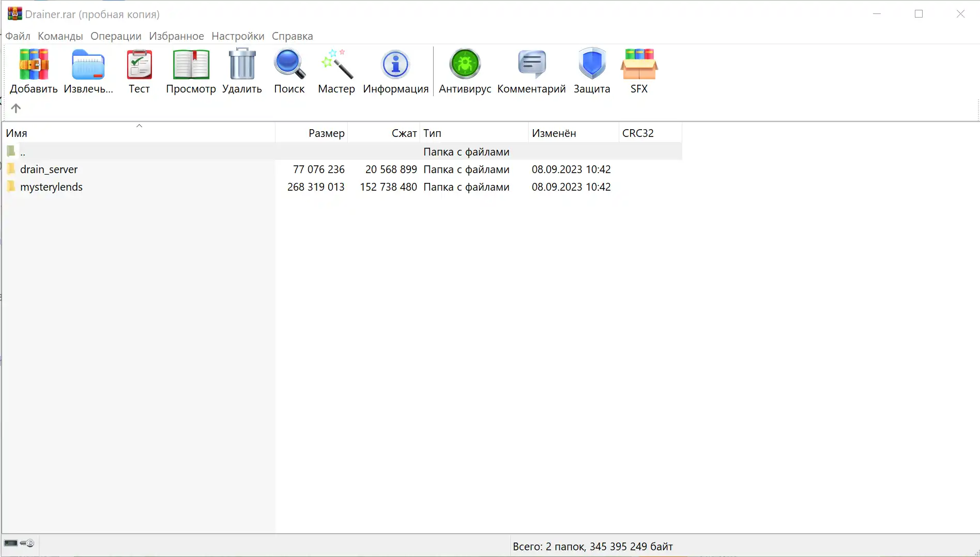Open the Справка menu
Viewport: 980px width, 557px height.
[x=293, y=36]
